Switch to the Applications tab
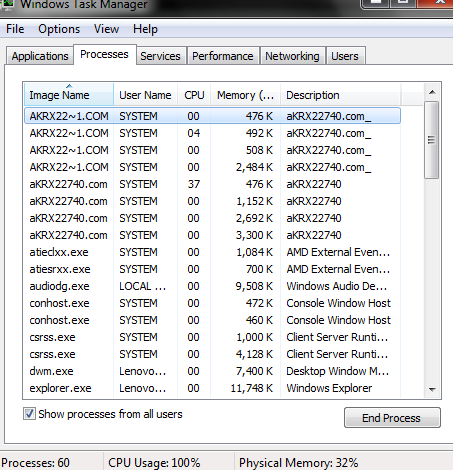 pos(40,56)
